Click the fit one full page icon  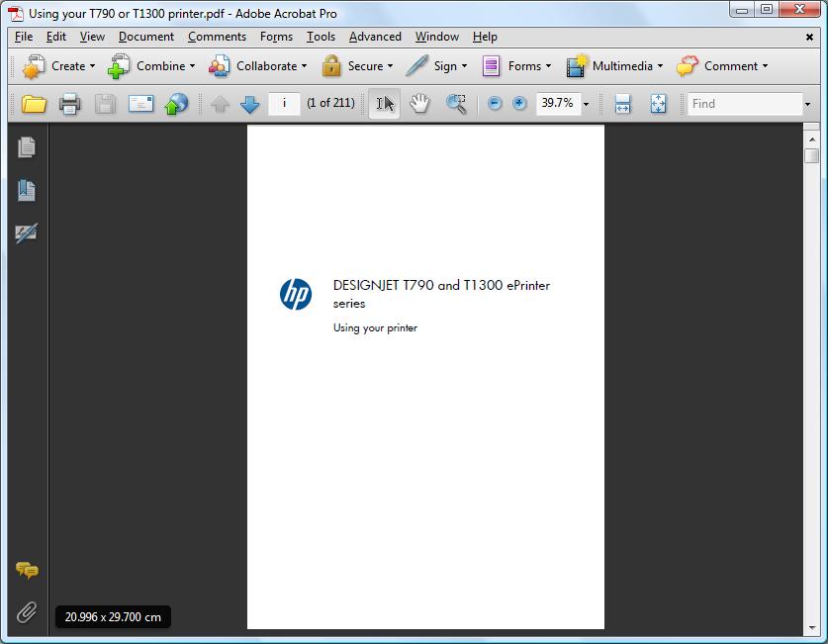tap(658, 104)
